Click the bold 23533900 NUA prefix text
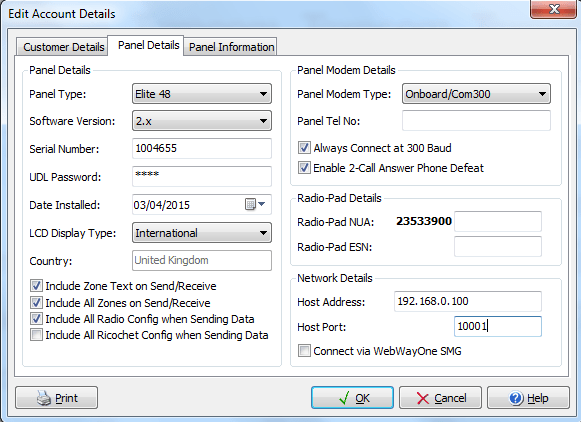 tap(424, 221)
